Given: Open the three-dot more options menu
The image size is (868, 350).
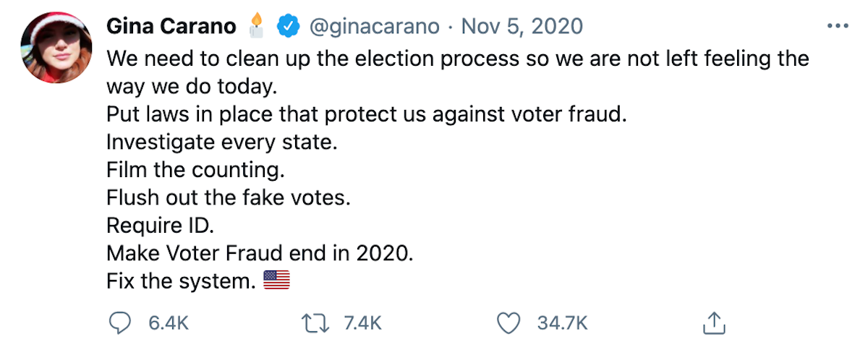Looking at the screenshot, I should 837,26.
